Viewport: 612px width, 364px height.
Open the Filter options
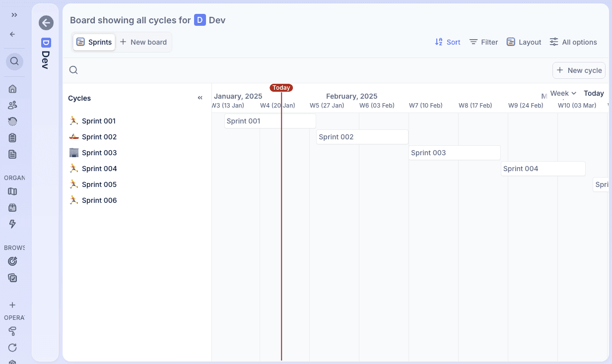(484, 42)
